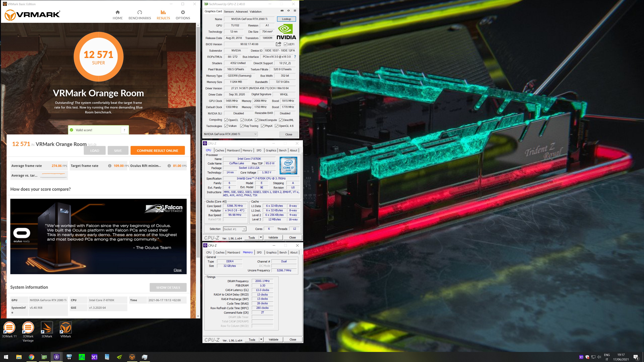
Task: Open SPD tab in lower CPU-Z
Action: tap(259, 253)
